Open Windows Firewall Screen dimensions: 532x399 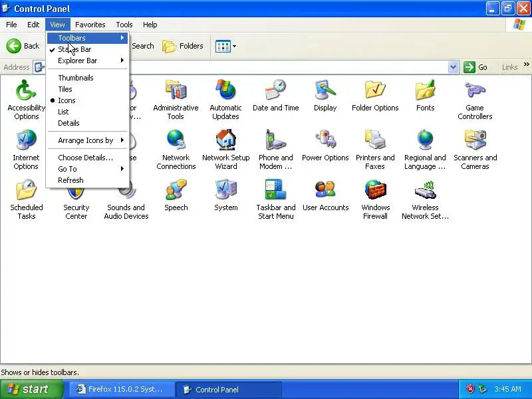(x=375, y=199)
